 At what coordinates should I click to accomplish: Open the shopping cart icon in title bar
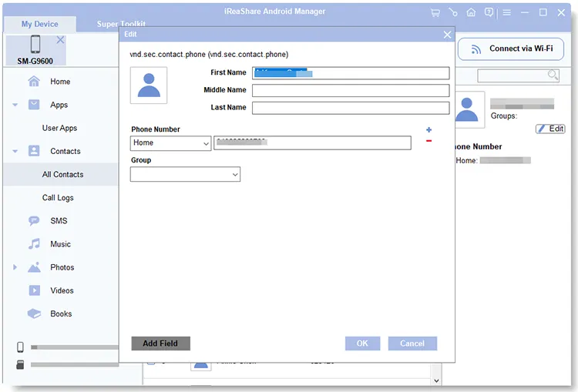[x=435, y=13]
